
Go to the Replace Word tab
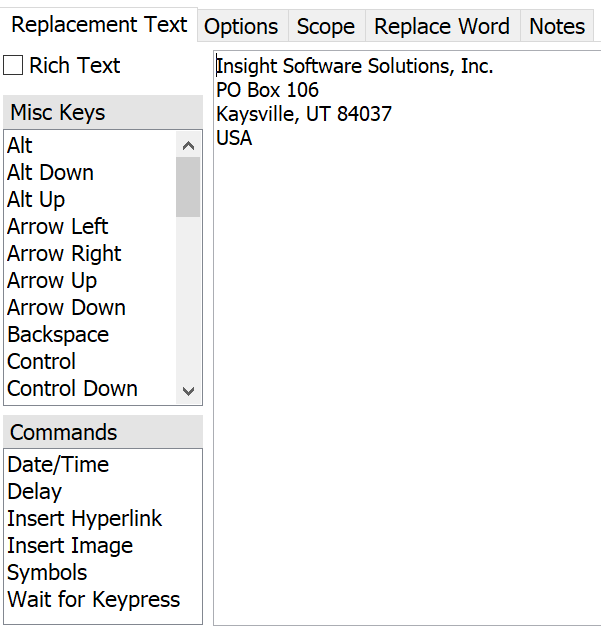tap(442, 27)
